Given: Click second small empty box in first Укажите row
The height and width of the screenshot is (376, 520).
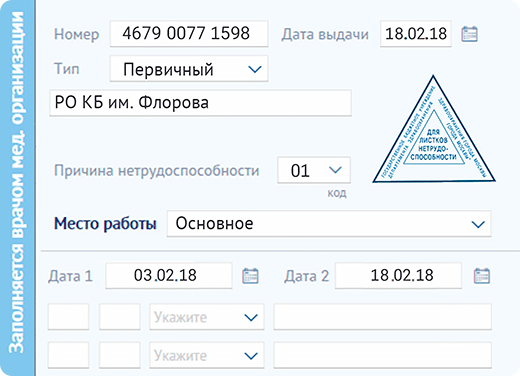Looking at the screenshot, I should click(x=120, y=317).
